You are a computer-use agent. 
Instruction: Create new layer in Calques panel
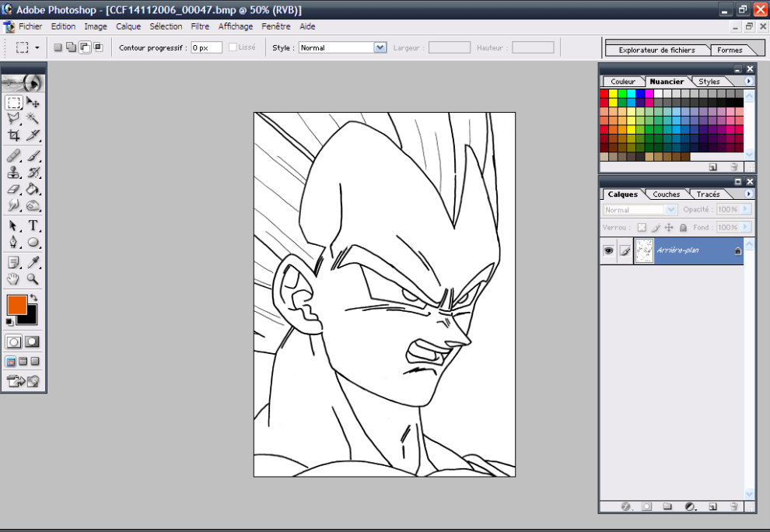(713, 506)
